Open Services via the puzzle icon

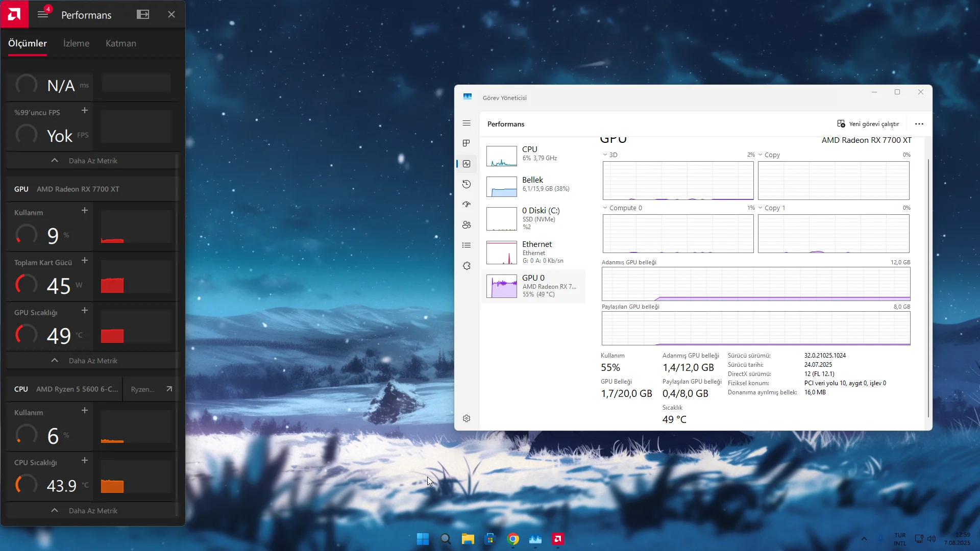click(467, 266)
